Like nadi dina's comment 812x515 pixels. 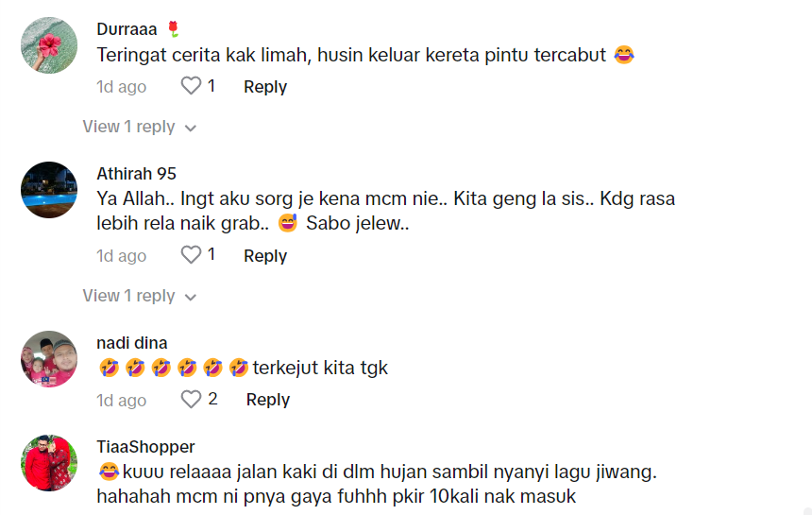[x=191, y=400]
